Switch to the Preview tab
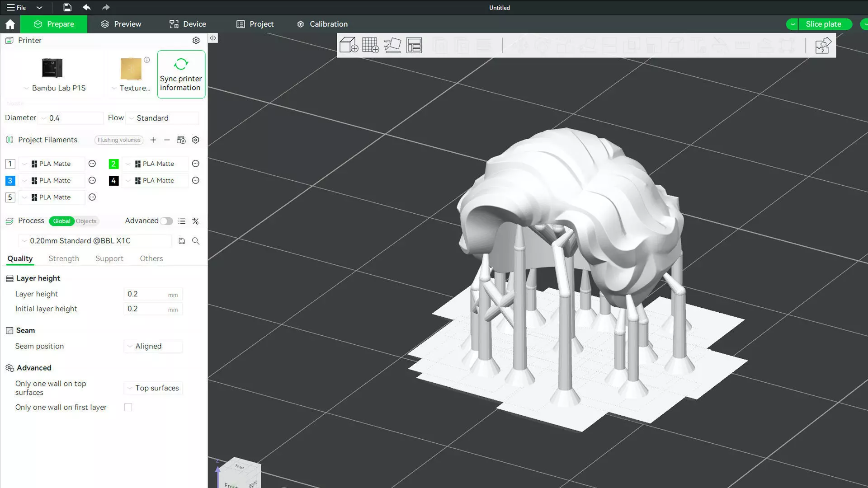 tap(121, 24)
